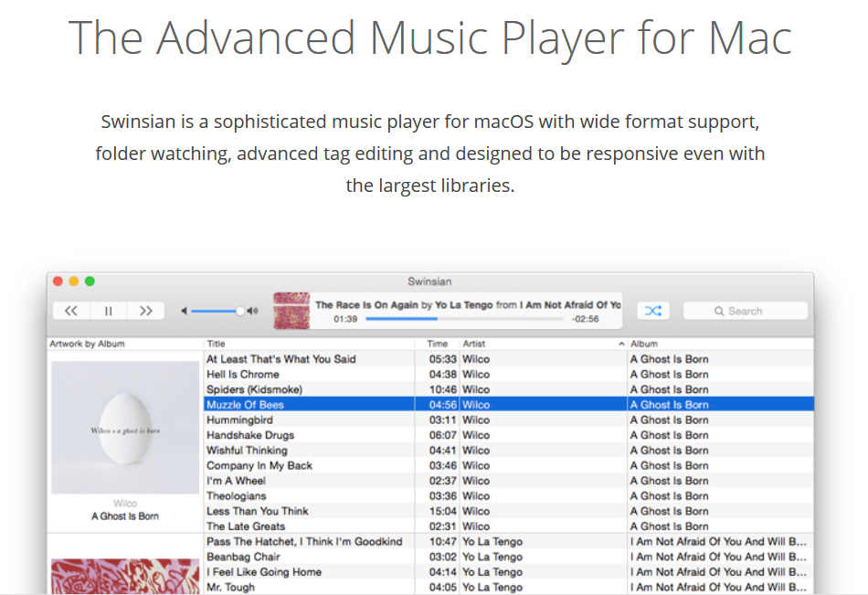
Task: Click Wilco artist cell in Hummingbird row
Action: 476,420
